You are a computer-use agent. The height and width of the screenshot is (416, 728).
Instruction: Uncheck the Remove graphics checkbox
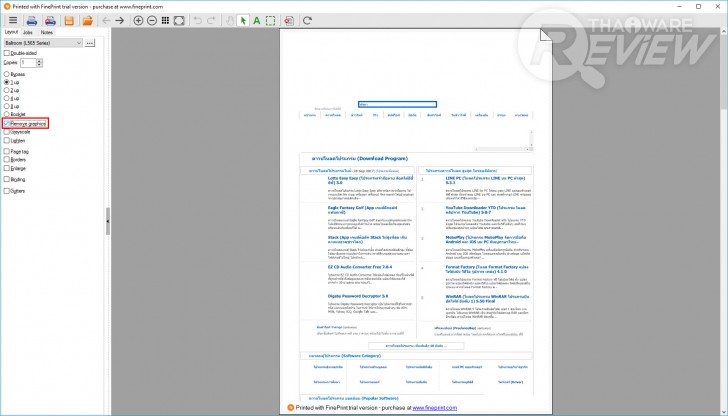click(x=6, y=124)
